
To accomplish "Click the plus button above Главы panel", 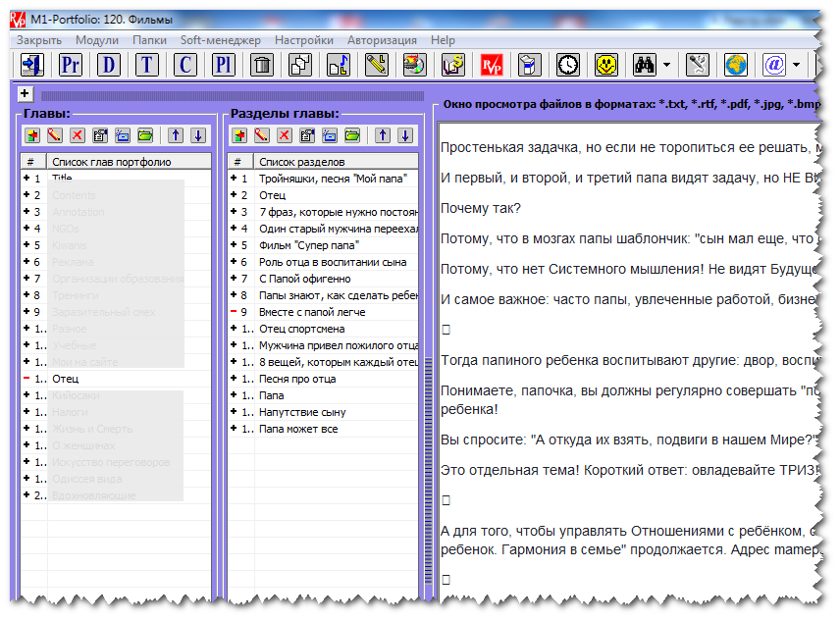I will click(x=25, y=93).
